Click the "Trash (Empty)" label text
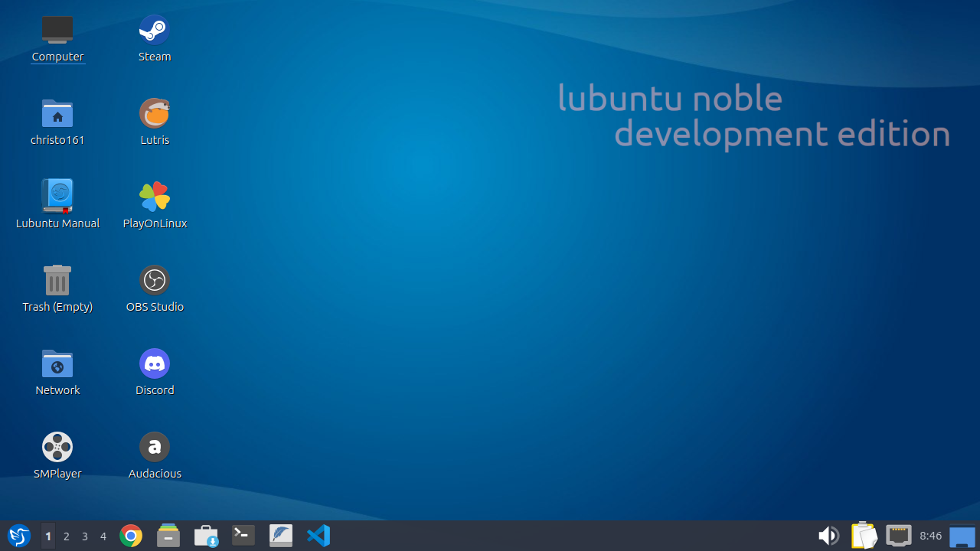This screenshot has height=551, width=980. coord(57,307)
